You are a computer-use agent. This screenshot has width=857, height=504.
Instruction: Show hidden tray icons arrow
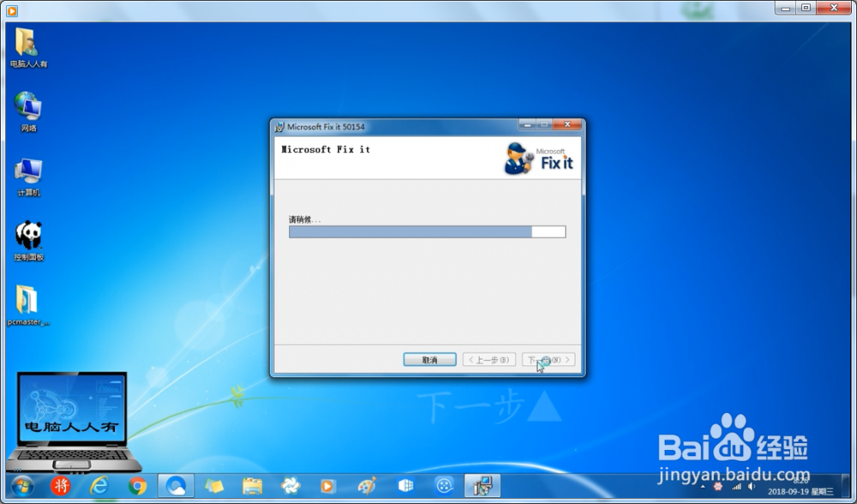click(703, 486)
